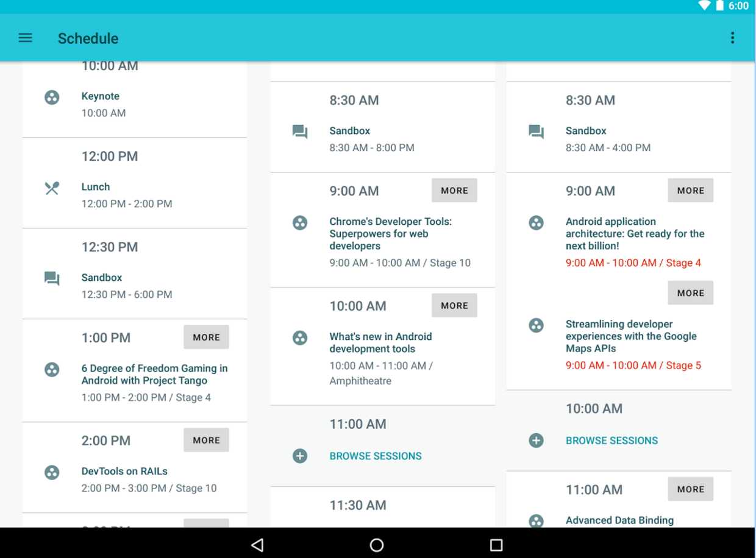Click MORE beside Advanced Data Binding time
The image size is (756, 558).
[690, 489]
